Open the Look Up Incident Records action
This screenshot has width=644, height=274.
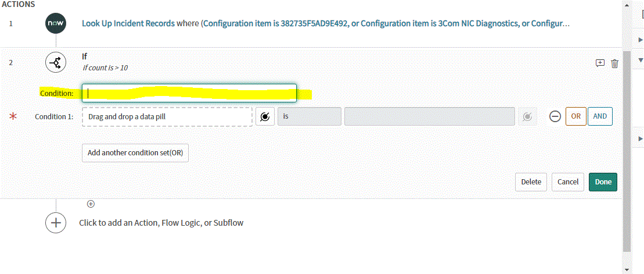coord(128,23)
